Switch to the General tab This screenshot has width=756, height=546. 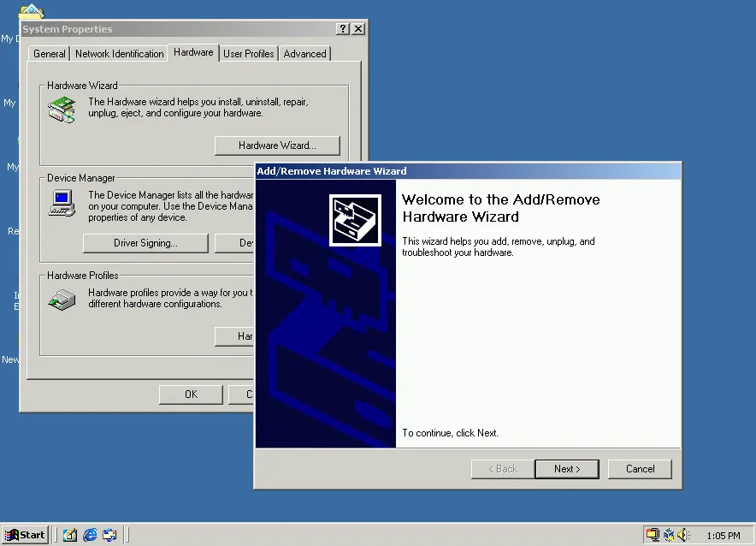49,53
